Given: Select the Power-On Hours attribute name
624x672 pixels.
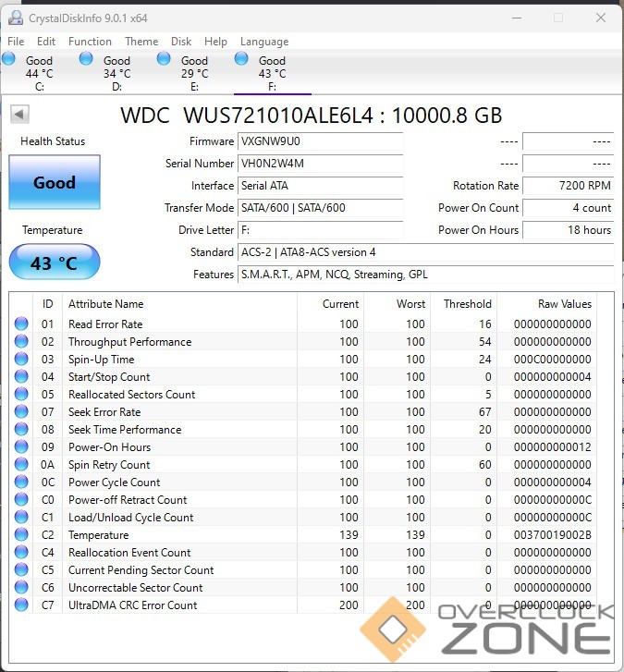Looking at the screenshot, I should pyautogui.click(x=109, y=447).
